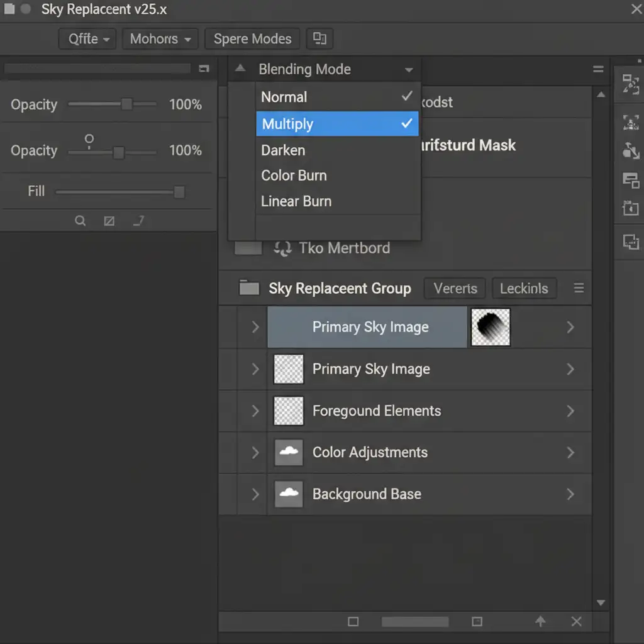The width and height of the screenshot is (644, 644).
Task: Click the layer mask thumbnail of Primary Sky Image
Action: click(x=491, y=327)
